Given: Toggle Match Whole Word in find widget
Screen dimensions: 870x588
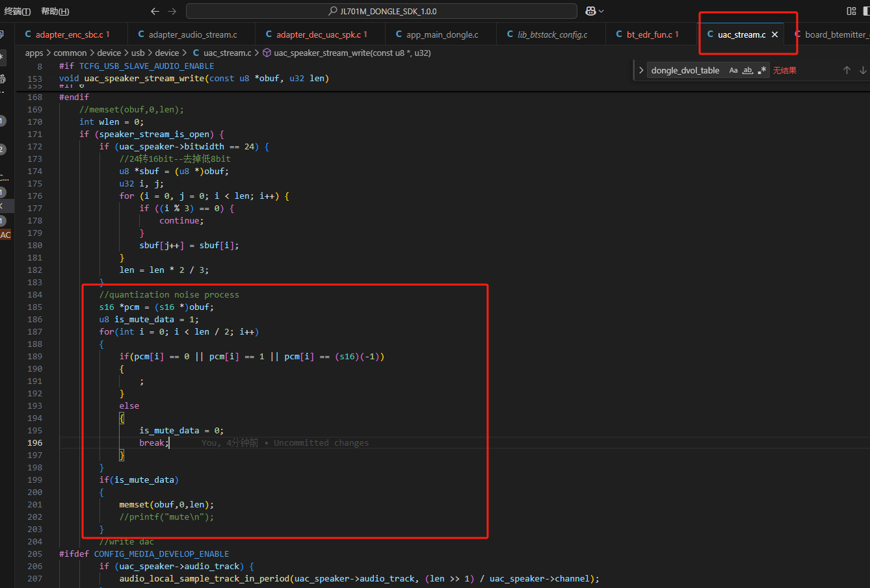Looking at the screenshot, I should point(748,70).
